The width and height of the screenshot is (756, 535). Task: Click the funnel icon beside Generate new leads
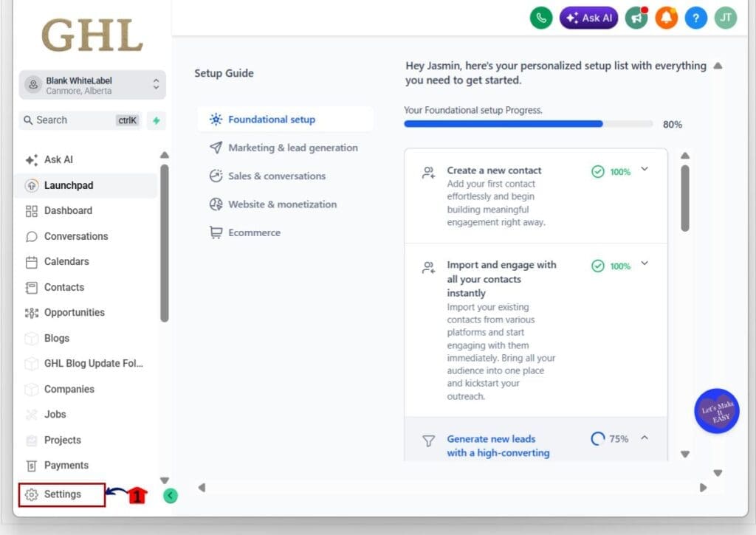click(x=429, y=441)
